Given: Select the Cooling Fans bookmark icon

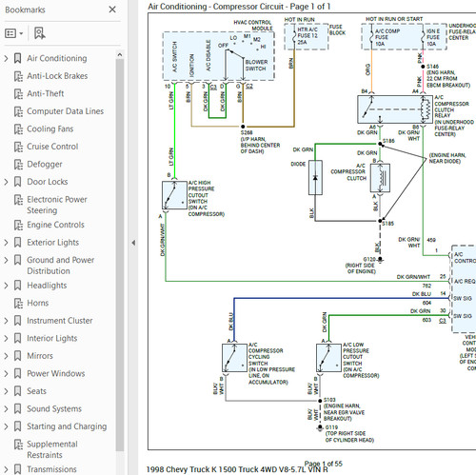Looking at the screenshot, I should pyautogui.click(x=18, y=129).
